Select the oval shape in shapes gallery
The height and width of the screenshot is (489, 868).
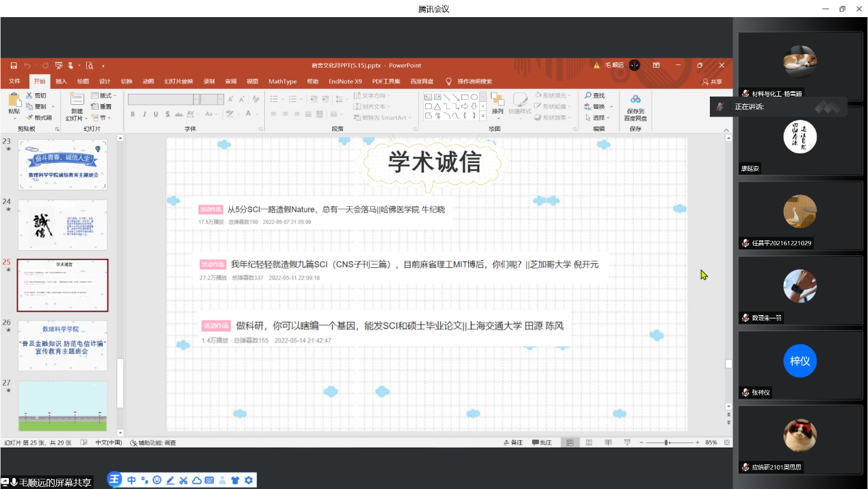point(474,97)
